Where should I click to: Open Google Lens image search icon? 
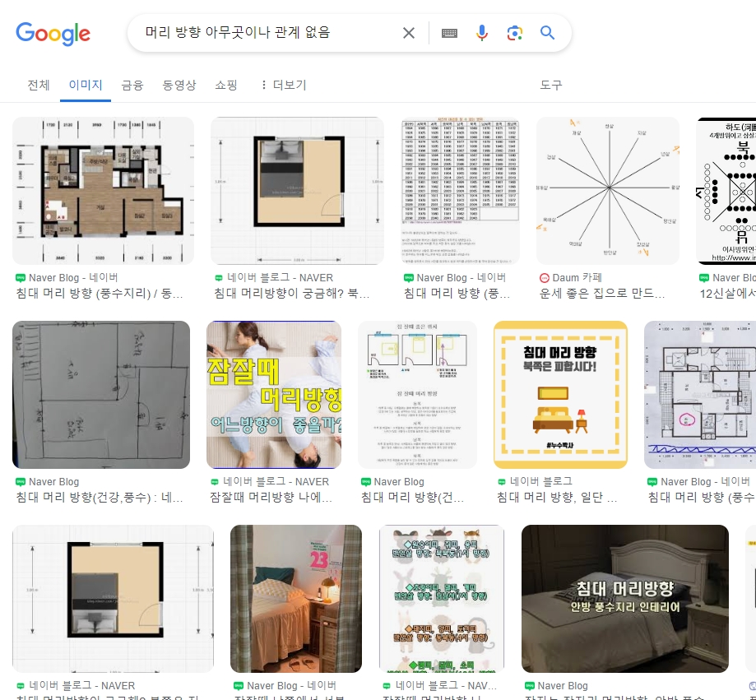pos(514,33)
